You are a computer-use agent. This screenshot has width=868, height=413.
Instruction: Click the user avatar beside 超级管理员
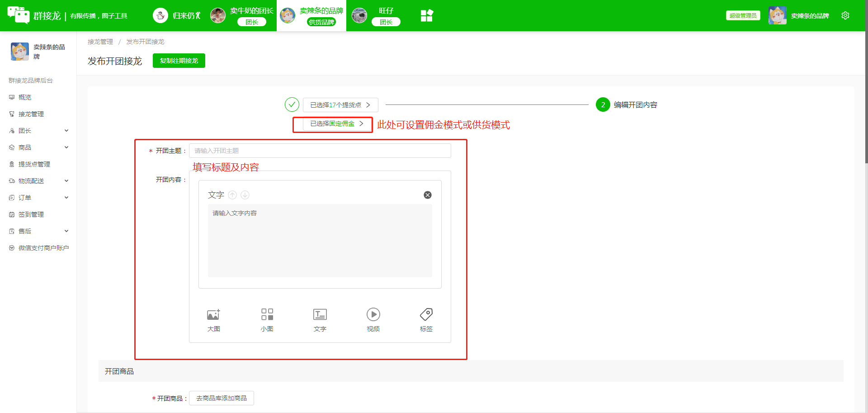click(x=777, y=15)
